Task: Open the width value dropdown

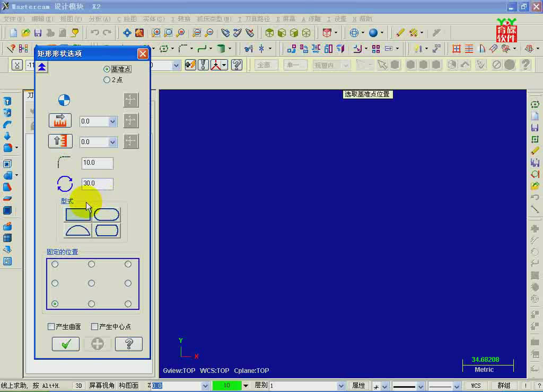Action: pos(112,121)
